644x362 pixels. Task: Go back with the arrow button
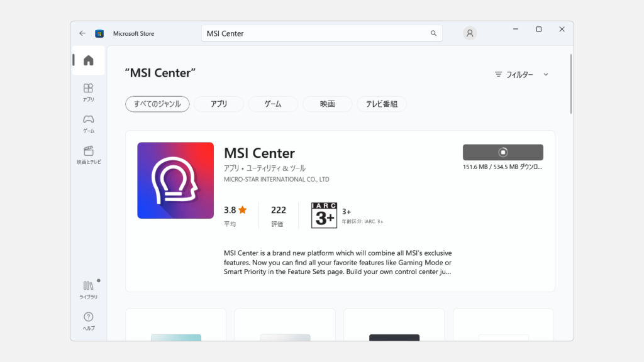(x=82, y=33)
